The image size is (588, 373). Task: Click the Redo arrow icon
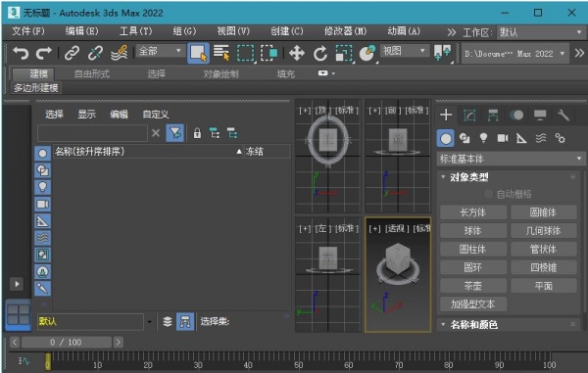[x=43, y=53]
